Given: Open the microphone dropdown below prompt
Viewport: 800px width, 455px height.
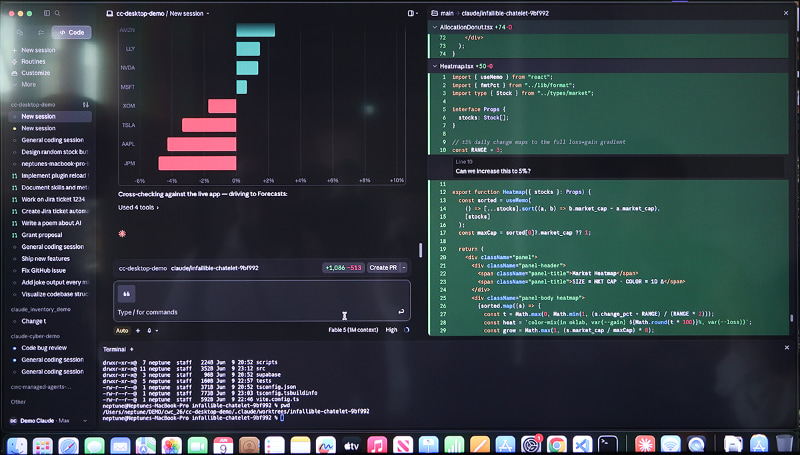Looking at the screenshot, I should pos(152,331).
